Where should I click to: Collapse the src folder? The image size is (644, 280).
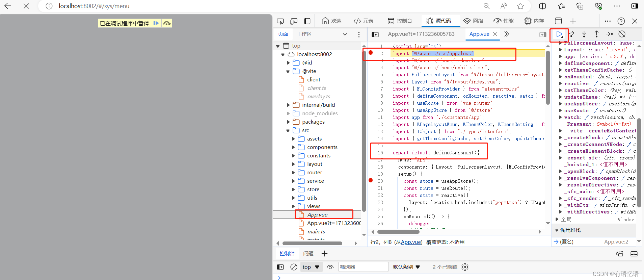pos(288,130)
